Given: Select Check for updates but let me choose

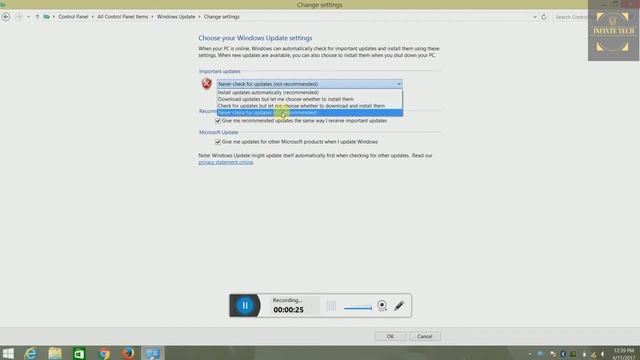Looking at the screenshot, I should (x=310, y=106).
